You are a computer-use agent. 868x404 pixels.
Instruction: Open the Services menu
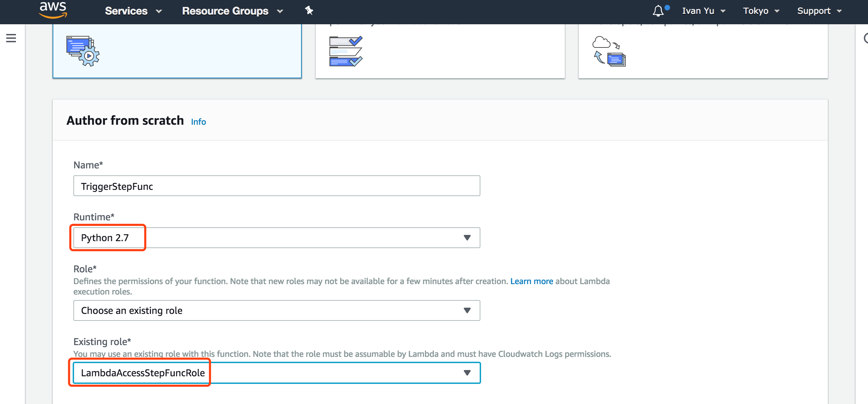coord(126,11)
